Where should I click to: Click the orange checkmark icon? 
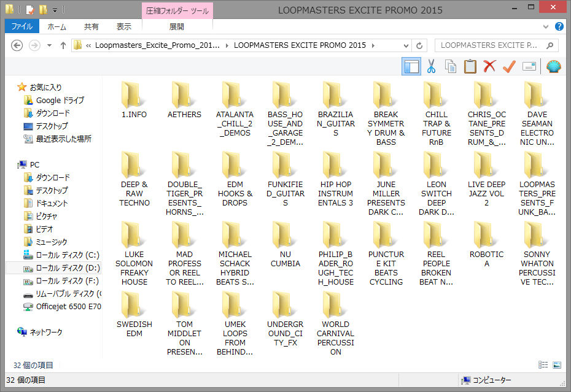coord(509,67)
